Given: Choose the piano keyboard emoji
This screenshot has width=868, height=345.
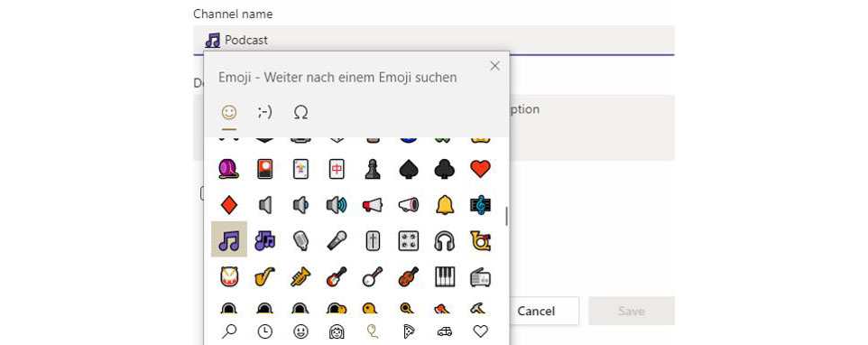Looking at the screenshot, I should click(445, 277).
